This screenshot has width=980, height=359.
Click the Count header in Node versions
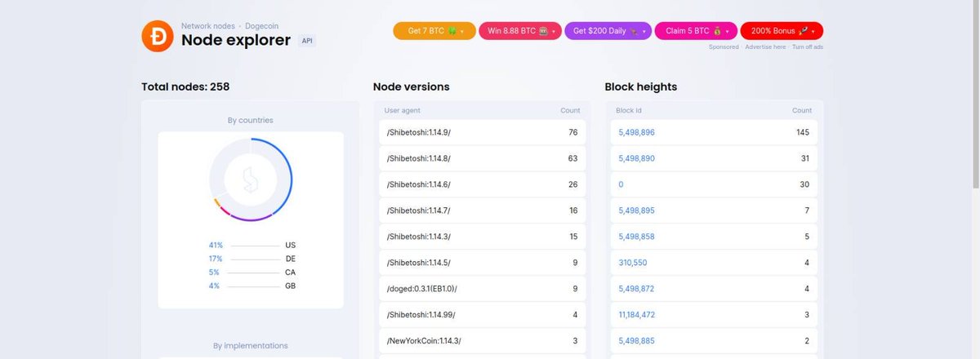click(570, 110)
